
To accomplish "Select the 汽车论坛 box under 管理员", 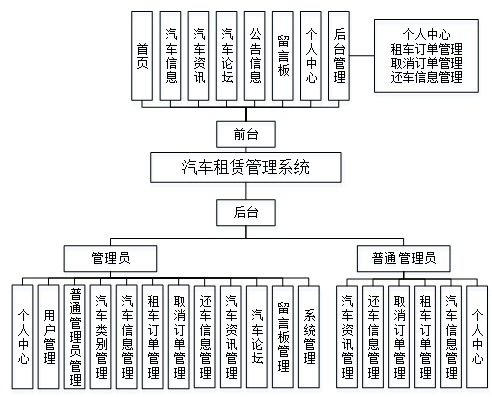I will coord(257,337).
